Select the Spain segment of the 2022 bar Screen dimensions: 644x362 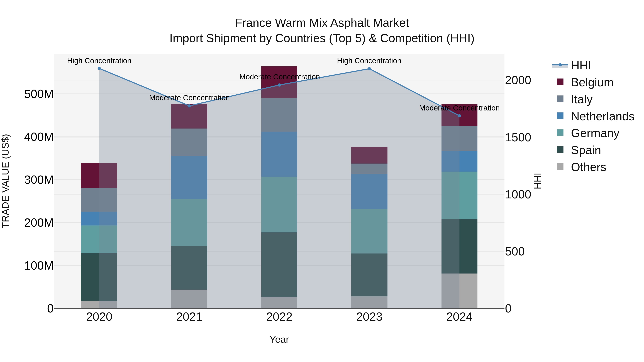279,265
